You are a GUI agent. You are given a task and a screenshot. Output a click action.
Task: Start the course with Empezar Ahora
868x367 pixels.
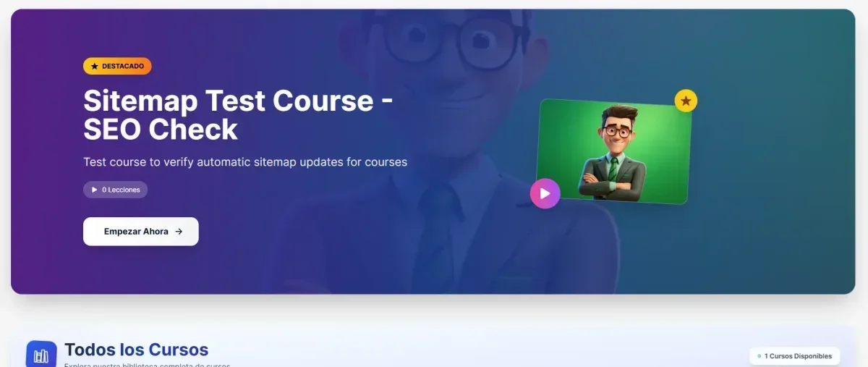click(x=141, y=232)
